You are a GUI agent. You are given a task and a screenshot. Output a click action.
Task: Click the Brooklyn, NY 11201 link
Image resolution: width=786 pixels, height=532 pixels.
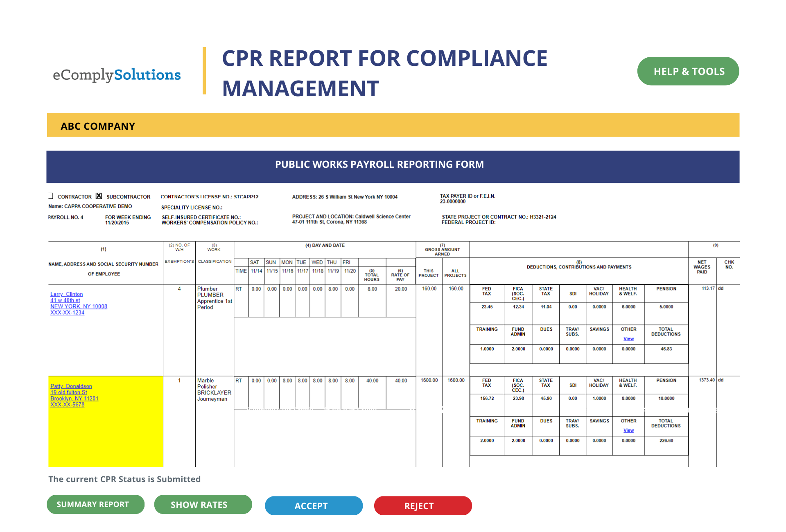(x=74, y=399)
